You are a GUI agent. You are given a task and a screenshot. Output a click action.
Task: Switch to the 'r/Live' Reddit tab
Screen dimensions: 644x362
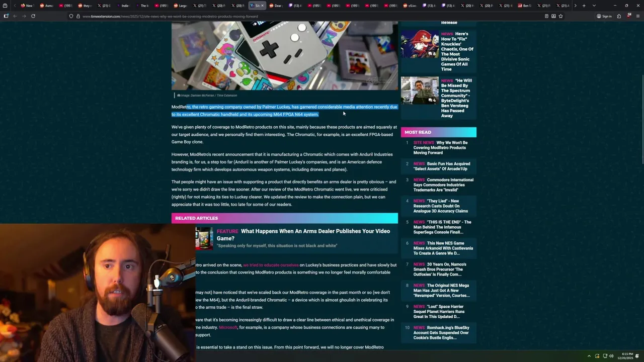[x=410, y=6]
